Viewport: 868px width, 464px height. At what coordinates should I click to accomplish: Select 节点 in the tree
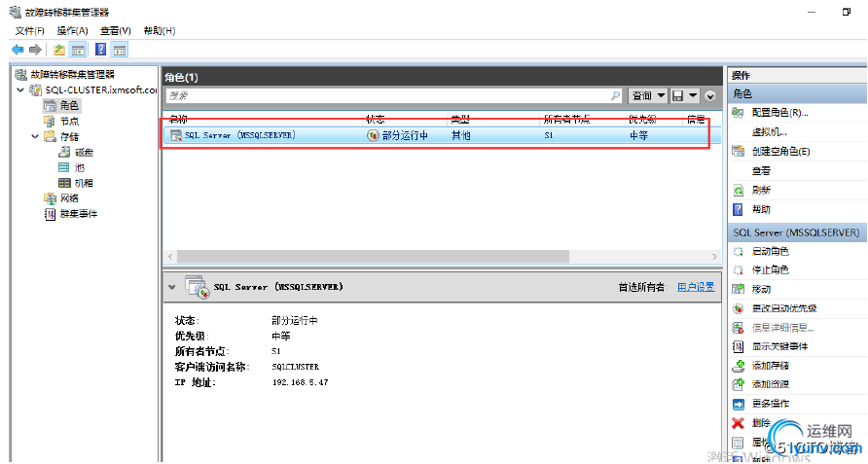click(69, 121)
